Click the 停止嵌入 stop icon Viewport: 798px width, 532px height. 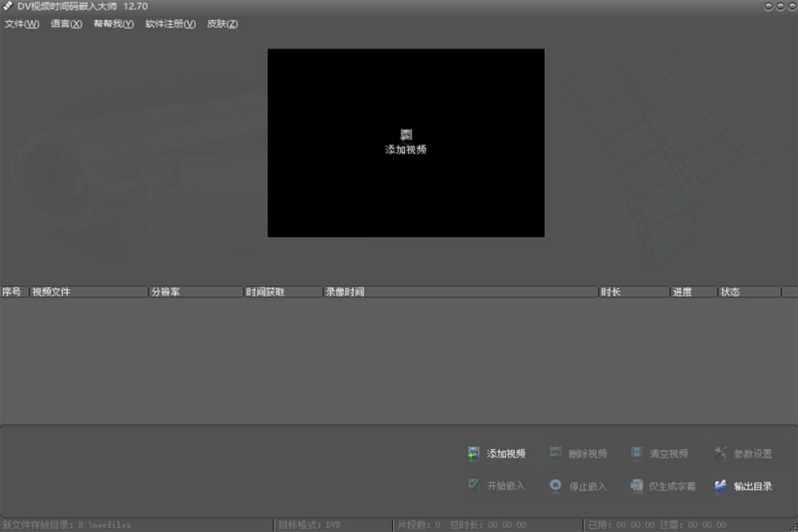tap(555, 485)
